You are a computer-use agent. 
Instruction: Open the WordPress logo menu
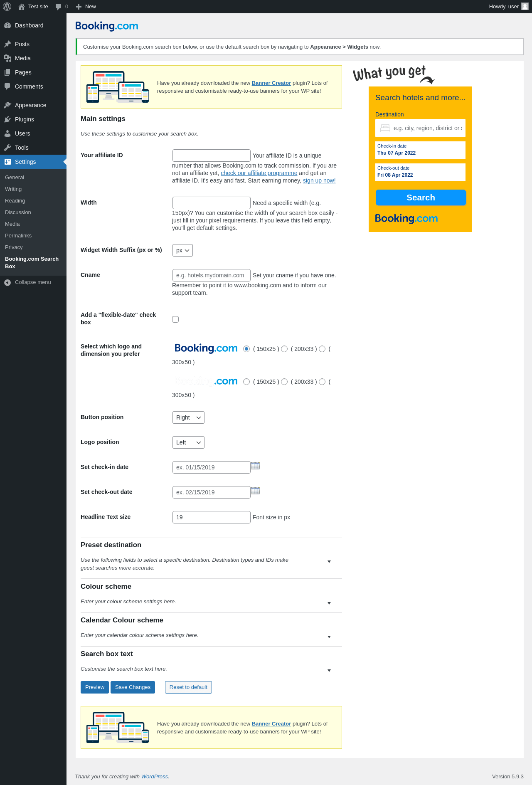pos(7,7)
